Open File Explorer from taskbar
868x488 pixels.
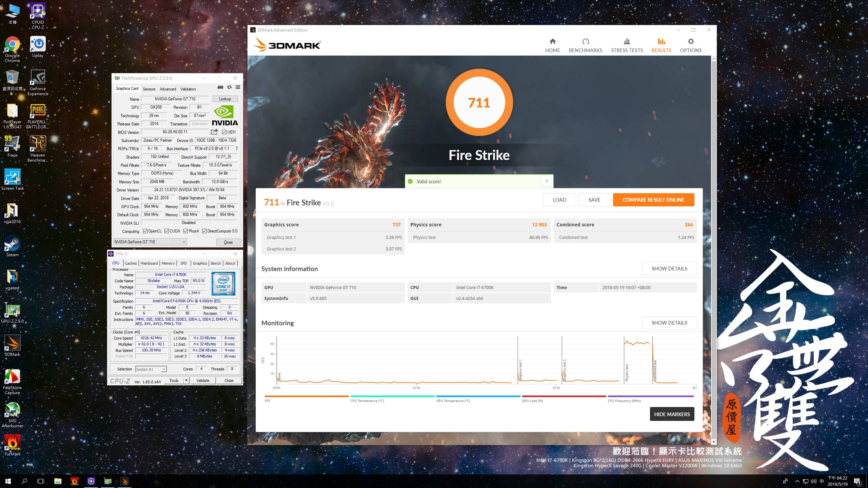[58, 481]
